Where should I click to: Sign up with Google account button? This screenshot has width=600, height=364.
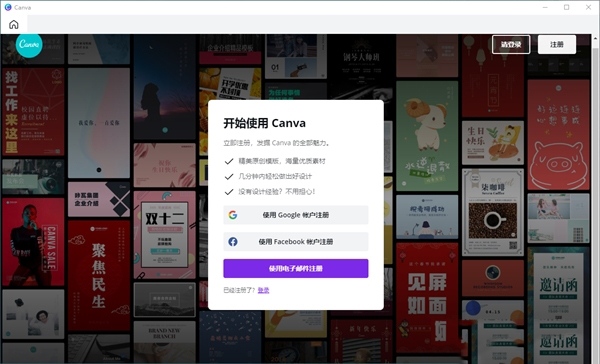(296, 215)
